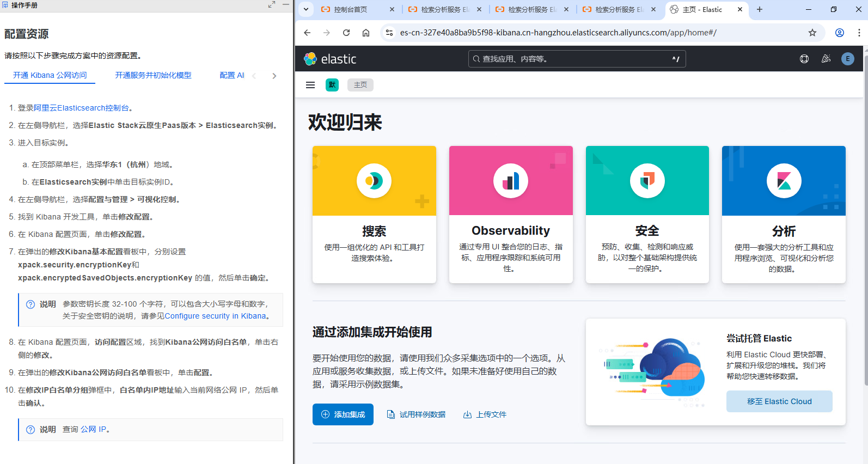Screen dimensions: 868x464
Task: Close the 控制台首页 tab
Action: coord(392,9)
